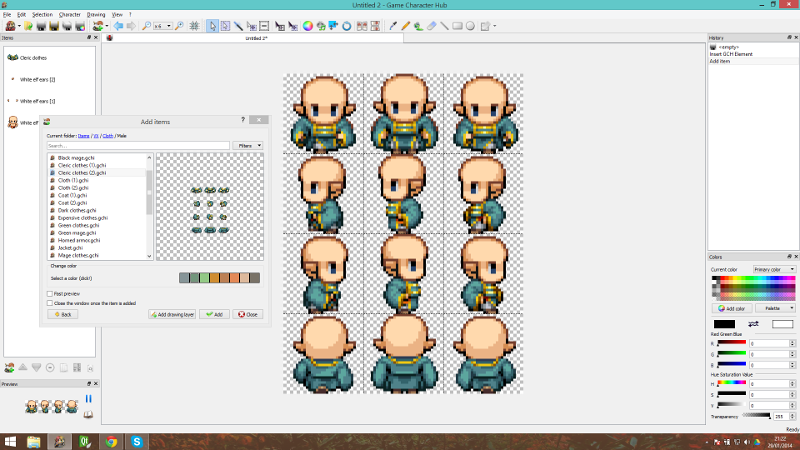This screenshot has width=800, height=450.
Task: Click the color wheel toolbar icon
Action: [x=308, y=26]
